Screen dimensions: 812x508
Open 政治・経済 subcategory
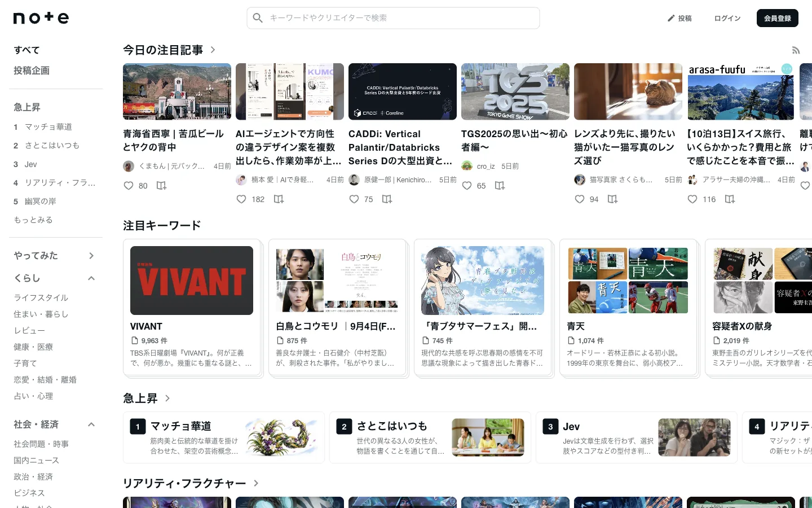(x=33, y=477)
